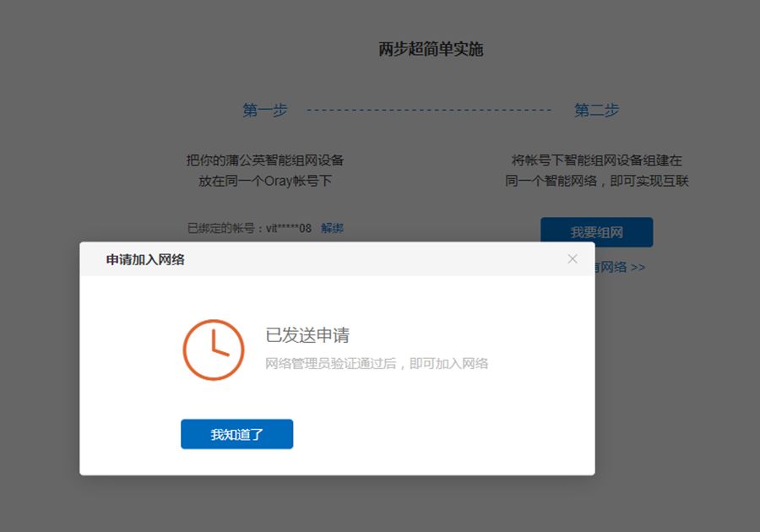Screen dimensions: 760x532
Task: Select the 第二步 step label
Action: coord(597,110)
